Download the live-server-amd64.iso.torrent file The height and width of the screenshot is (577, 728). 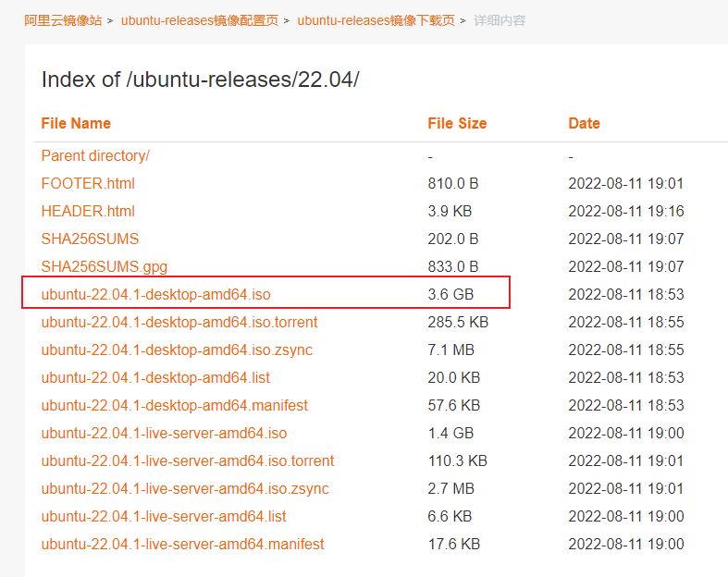tap(188, 460)
